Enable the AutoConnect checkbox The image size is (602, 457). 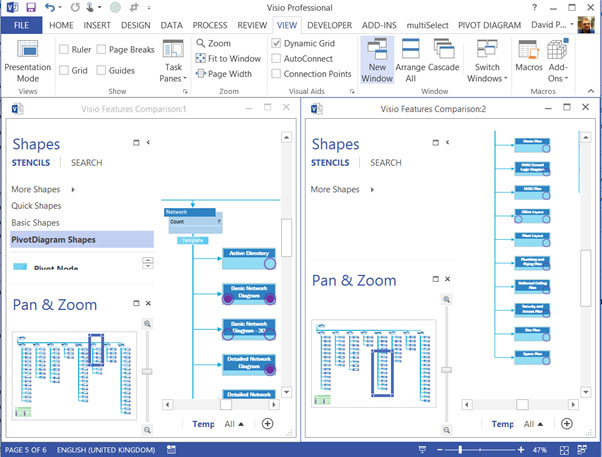(276, 58)
